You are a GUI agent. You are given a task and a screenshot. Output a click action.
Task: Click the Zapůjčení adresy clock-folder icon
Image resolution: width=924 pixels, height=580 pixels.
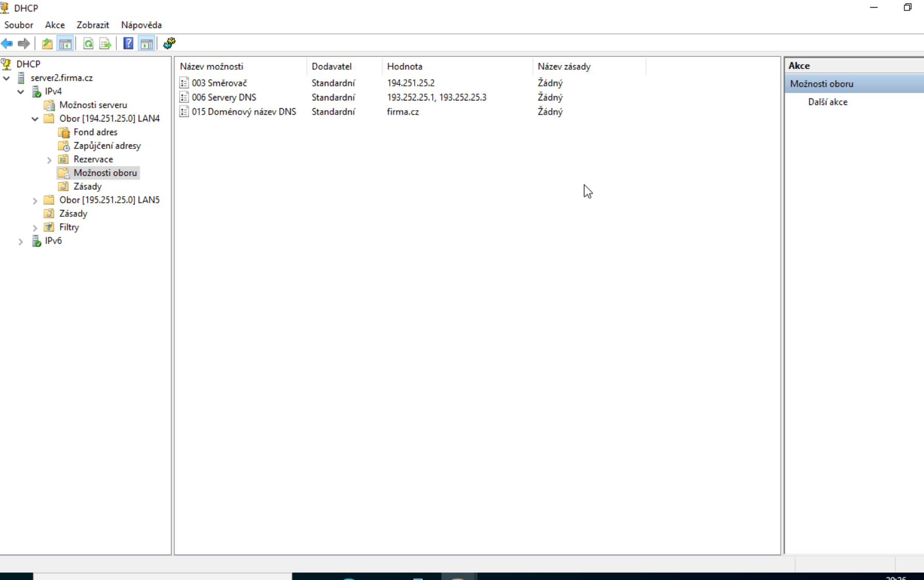click(64, 146)
